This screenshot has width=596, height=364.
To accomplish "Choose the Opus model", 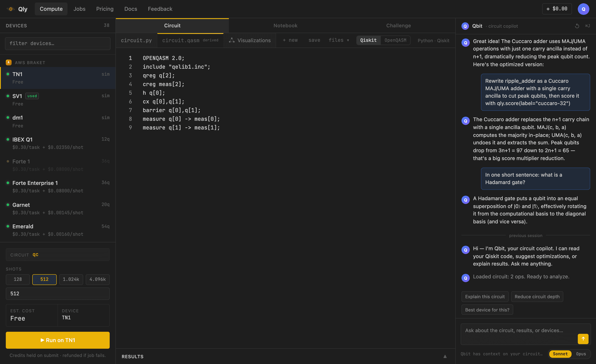I will click(x=581, y=354).
